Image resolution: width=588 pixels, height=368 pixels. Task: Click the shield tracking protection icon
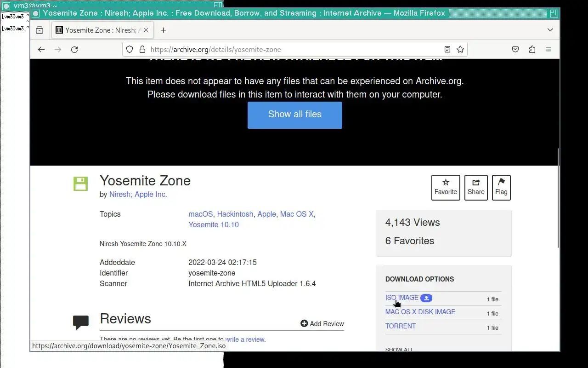[130, 49]
